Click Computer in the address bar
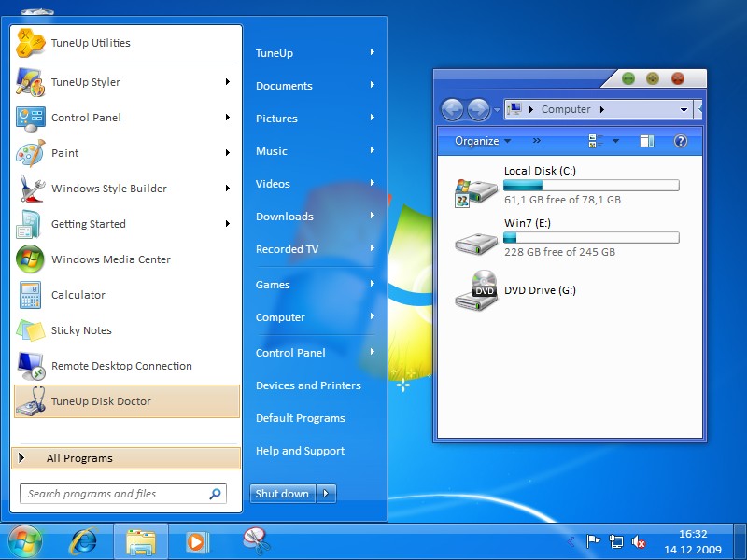 (x=566, y=109)
